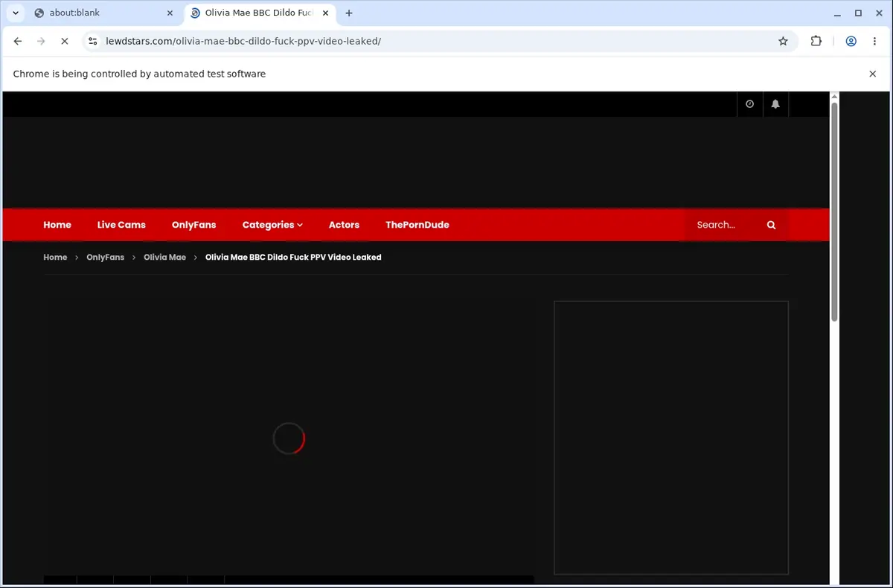Follow the Olivia Mae breadcrumb link
The height and width of the screenshot is (588, 893).
click(164, 257)
